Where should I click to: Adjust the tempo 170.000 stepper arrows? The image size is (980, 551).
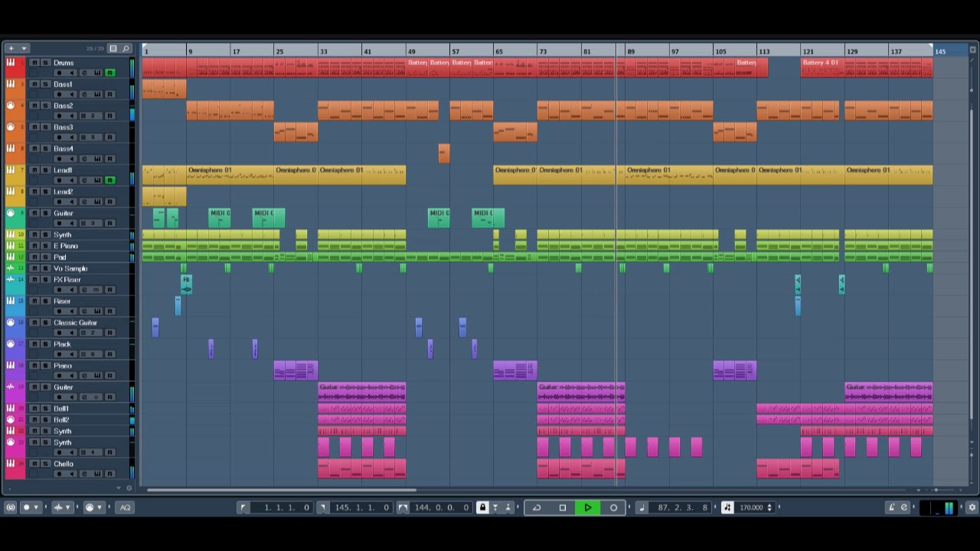770,507
